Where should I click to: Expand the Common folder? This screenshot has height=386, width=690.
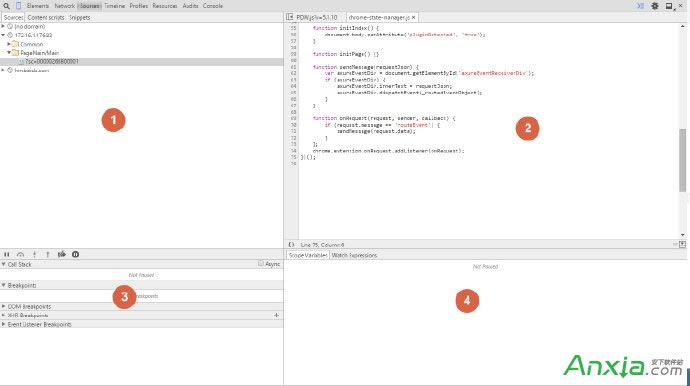[9, 44]
